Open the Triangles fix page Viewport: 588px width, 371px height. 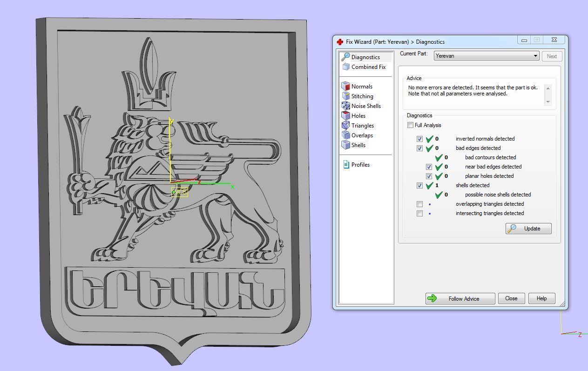[363, 125]
